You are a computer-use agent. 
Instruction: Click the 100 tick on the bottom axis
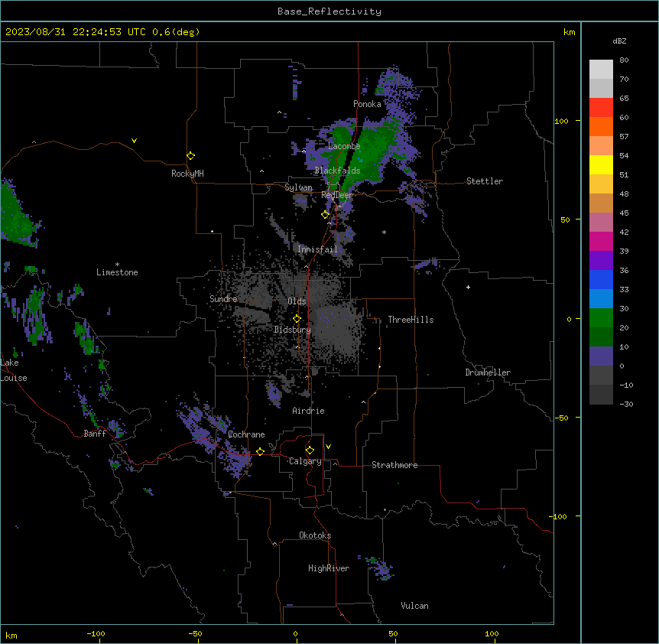492,633
